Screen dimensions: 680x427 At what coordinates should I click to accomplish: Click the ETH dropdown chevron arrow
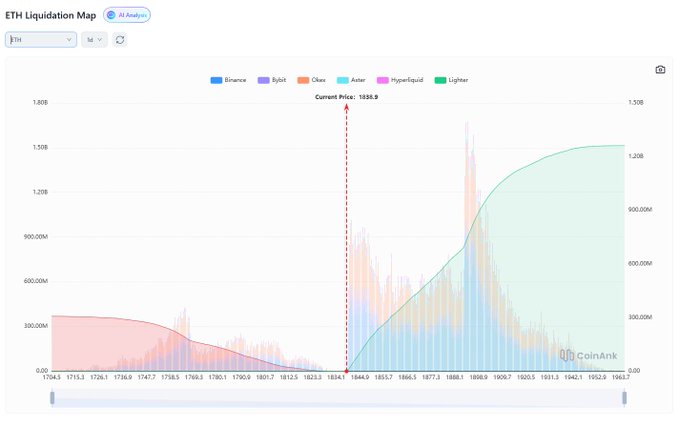point(69,40)
